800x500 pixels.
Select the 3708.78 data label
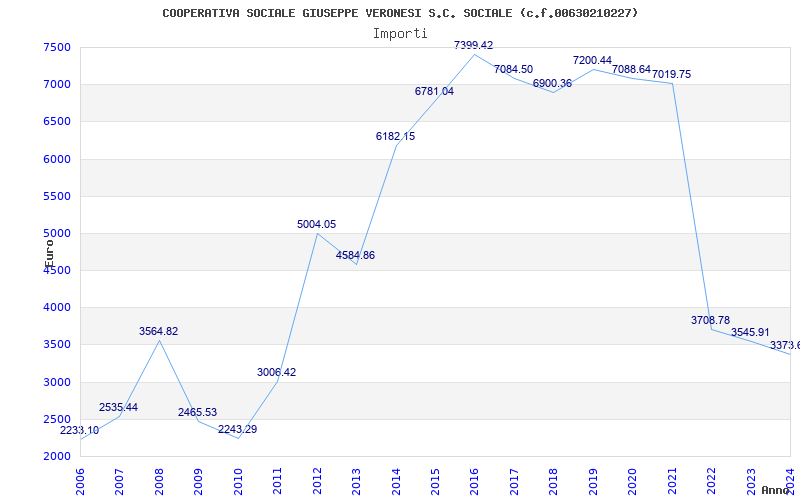[x=711, y=320]
